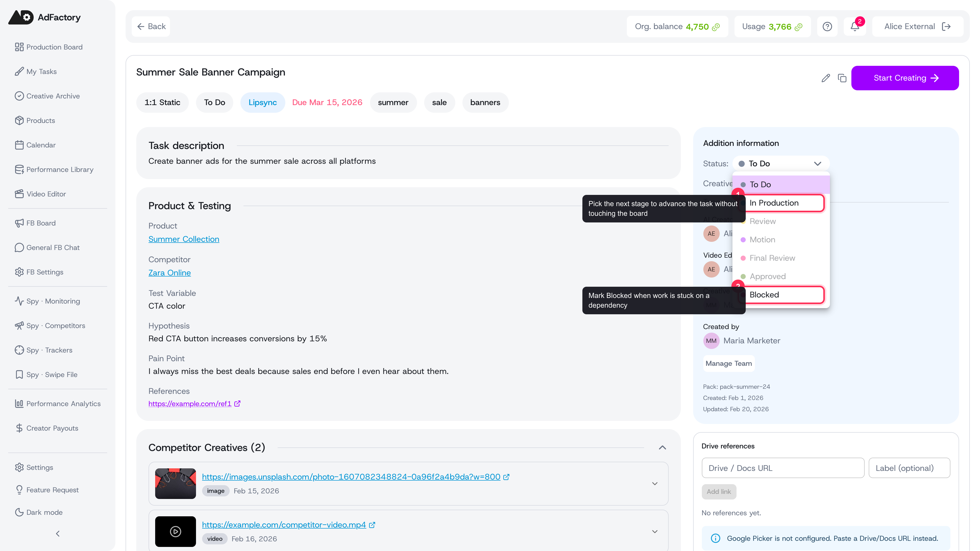Collapse the Competitor Creatives section
Viewport: 980px width, 551px height.
662,448
